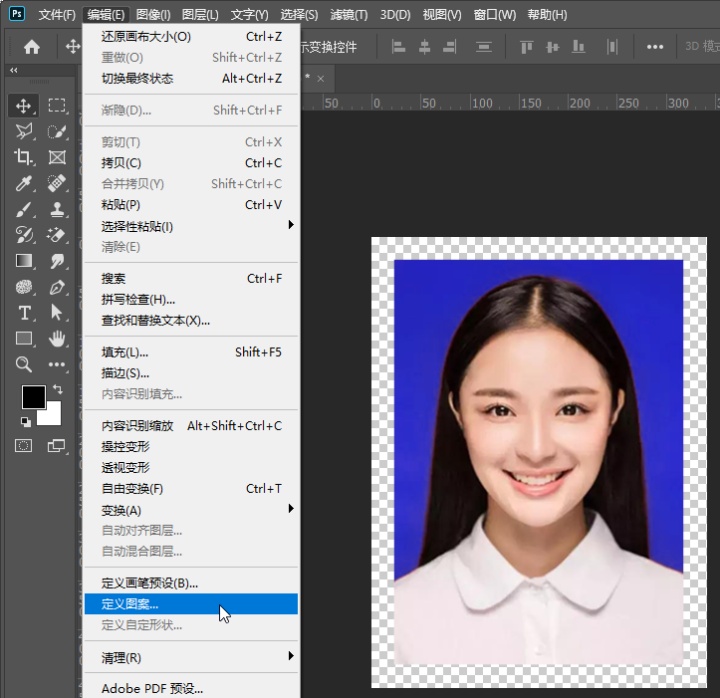The width and height of the screenshot is (720, 698).
Task: Select the Quick Selection tool
Action: point(57,131)
